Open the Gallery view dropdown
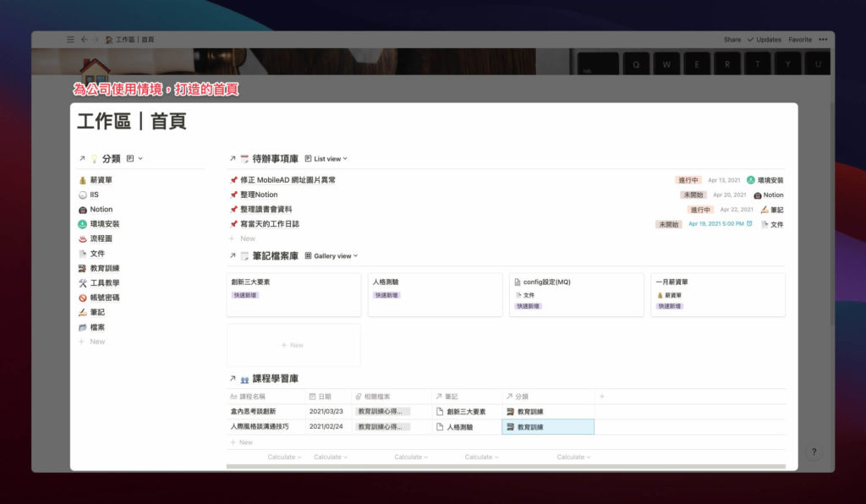 click(x=332, y=255)
